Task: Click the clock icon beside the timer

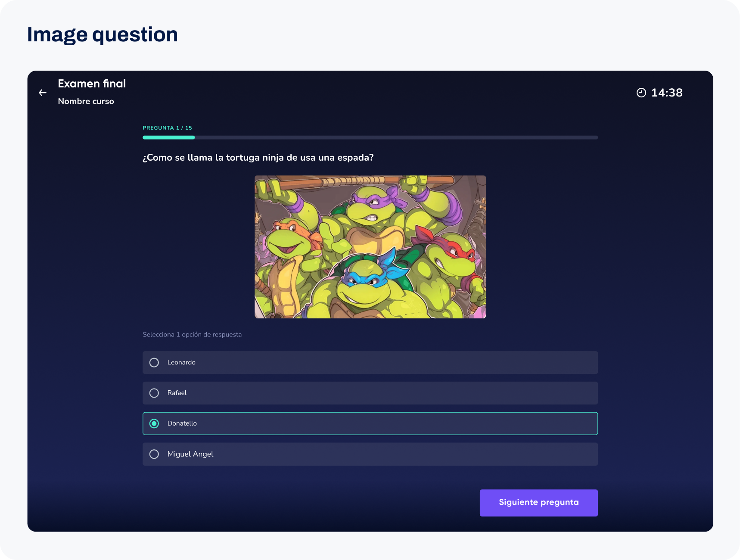Action: pyautogui.click(x=641, y=93)
